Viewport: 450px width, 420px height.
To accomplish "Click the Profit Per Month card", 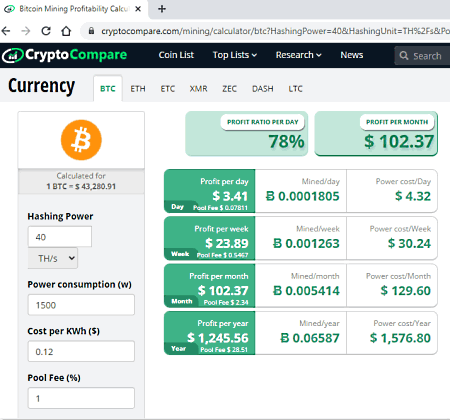I will 376,134.
